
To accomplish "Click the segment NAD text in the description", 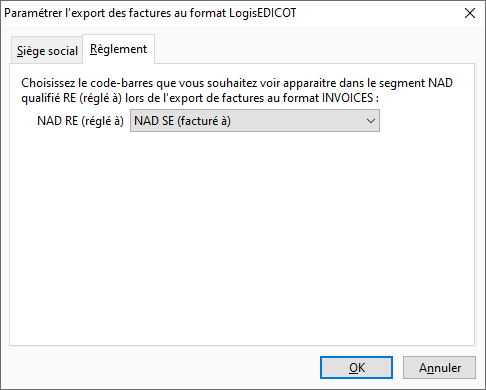I will point(416,83).
